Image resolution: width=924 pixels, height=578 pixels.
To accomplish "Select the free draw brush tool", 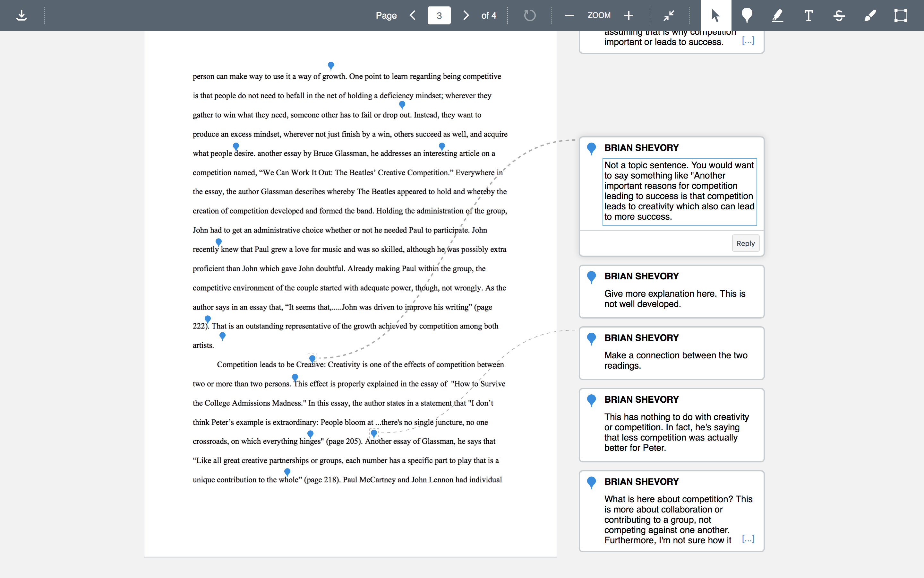I will pos(870,15).
